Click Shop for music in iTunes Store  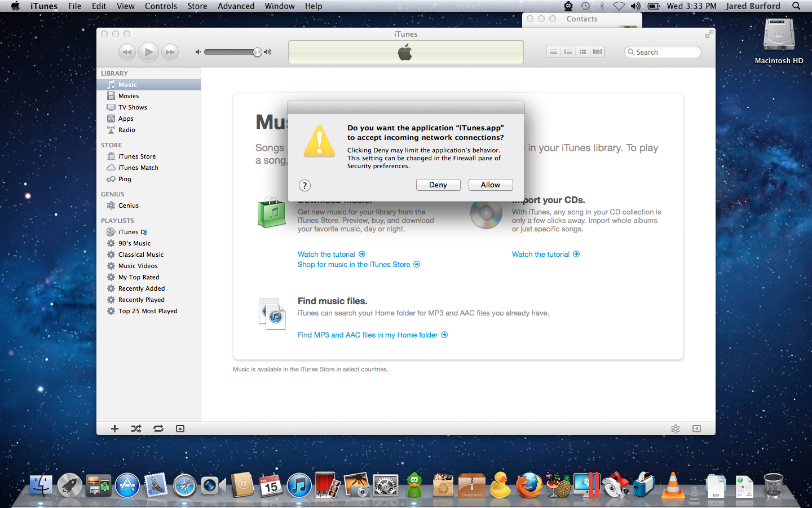point(359,264)
